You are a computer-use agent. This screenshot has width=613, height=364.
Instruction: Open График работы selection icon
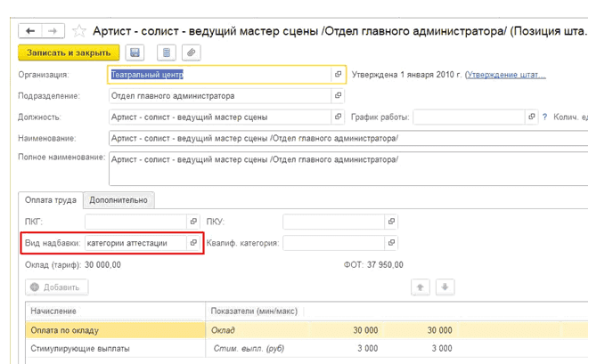click(531, 117)
